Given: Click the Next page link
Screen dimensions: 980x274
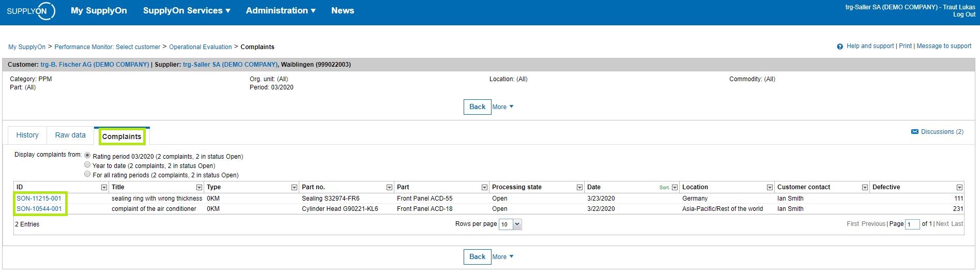Looking at the screenshot, I should (x=942, y=224).
